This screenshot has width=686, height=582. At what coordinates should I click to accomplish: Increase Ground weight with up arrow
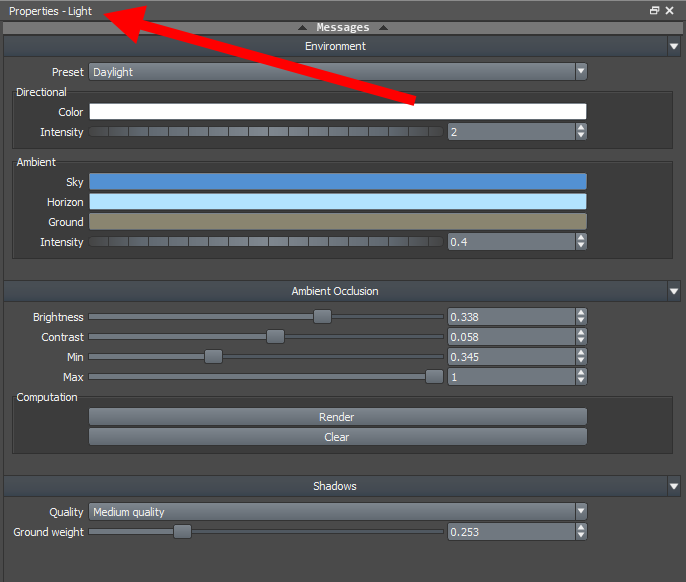pos(581,528)
